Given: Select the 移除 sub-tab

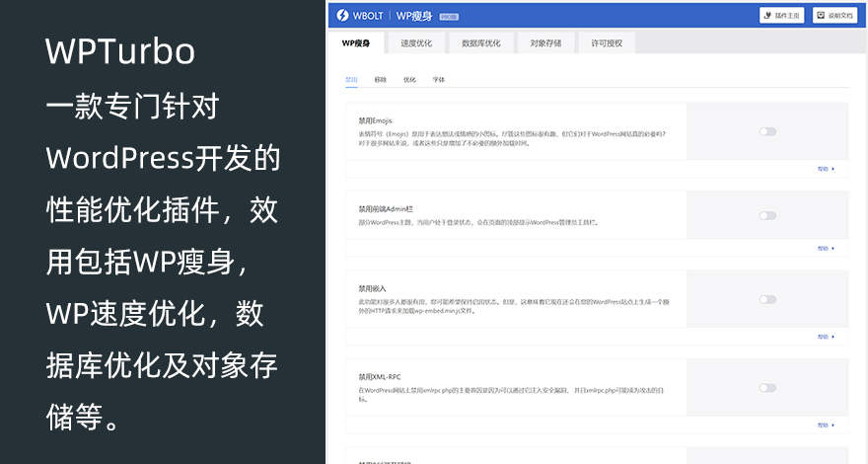Looking at the screenshot, I should (381, 80).
